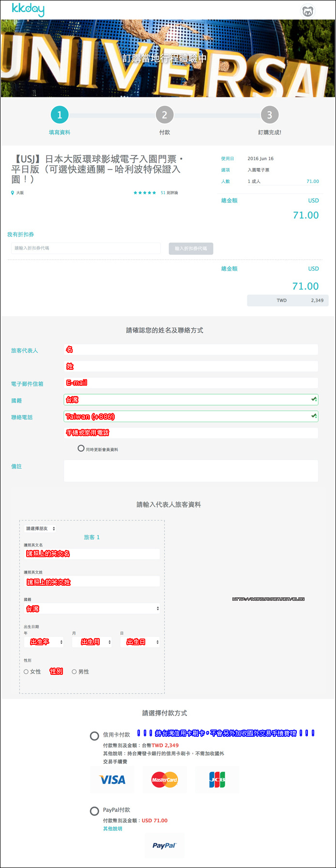336x868 pixels.
Task: Go to KKday home via logo
Action: click(x=28, y=9)
